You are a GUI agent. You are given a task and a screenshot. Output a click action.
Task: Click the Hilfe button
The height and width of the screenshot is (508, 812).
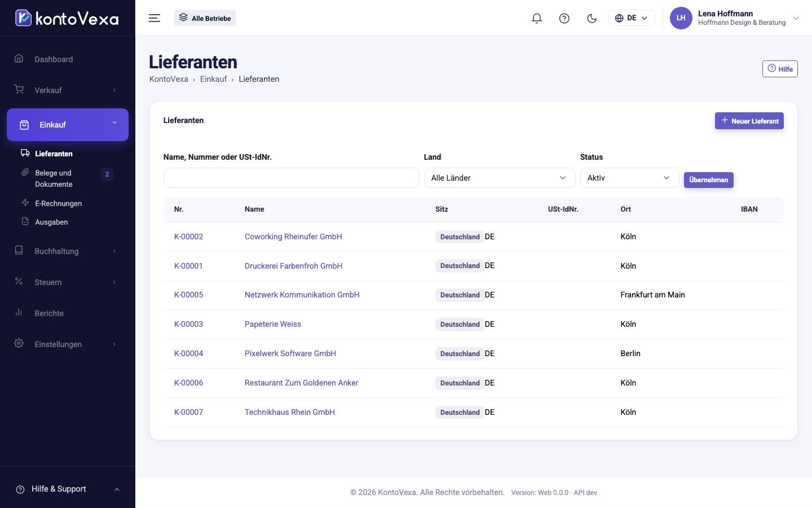click(780, 69)
